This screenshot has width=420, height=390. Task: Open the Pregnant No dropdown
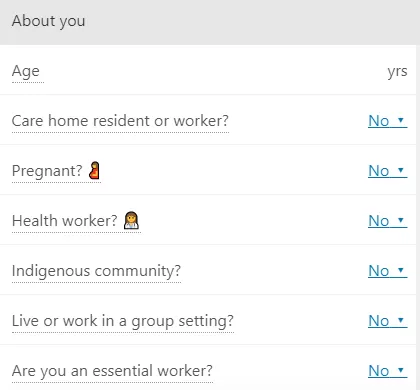point(388,171)
